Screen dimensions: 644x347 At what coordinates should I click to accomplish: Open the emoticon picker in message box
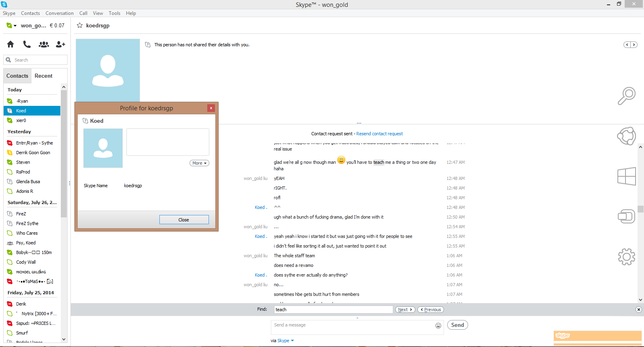pos(438,326)
